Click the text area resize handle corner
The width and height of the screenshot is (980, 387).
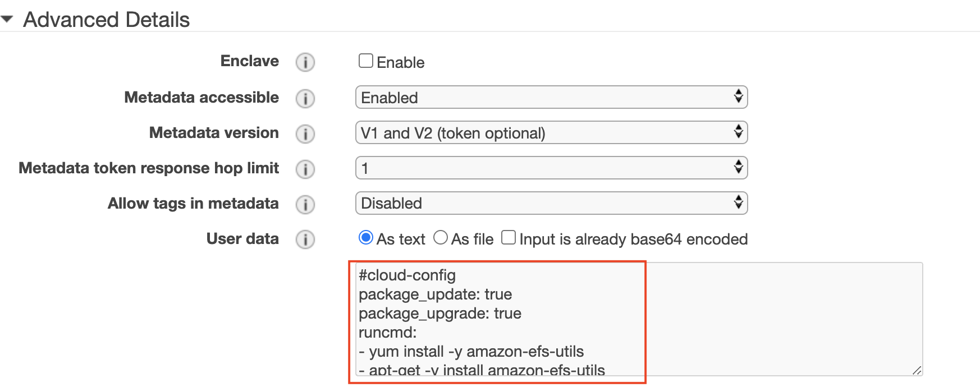click(917, 370)
